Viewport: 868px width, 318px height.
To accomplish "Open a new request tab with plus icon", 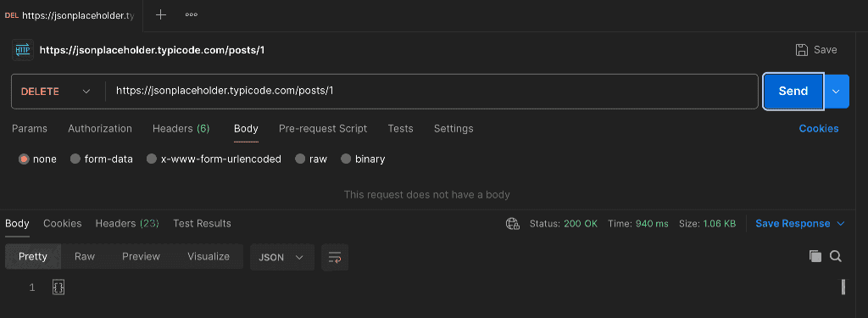I will (160, 15).
